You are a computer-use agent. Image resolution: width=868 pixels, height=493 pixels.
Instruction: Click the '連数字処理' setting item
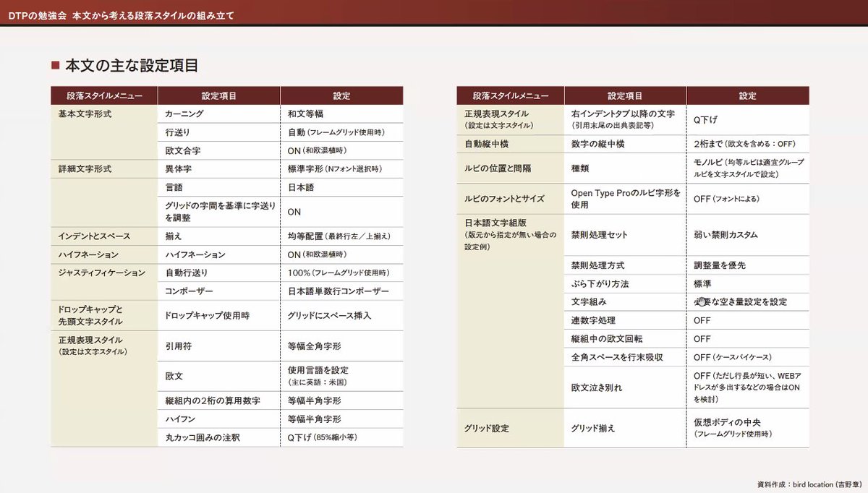593,320
